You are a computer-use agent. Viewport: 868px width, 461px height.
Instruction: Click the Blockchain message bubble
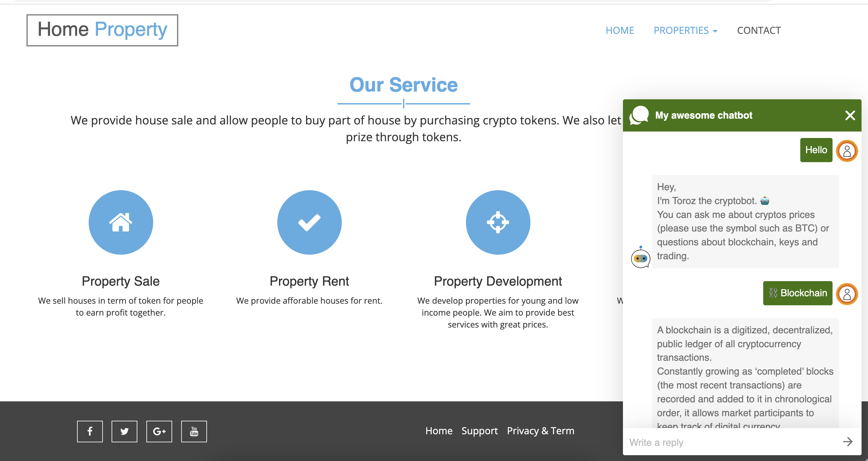pos(797,293)
